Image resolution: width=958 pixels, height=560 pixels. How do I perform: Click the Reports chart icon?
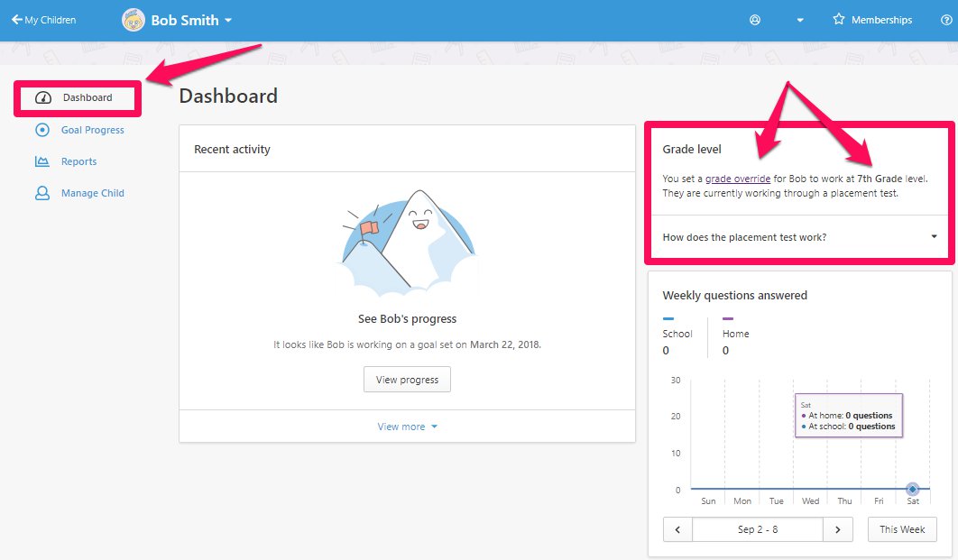coord(42,161)
